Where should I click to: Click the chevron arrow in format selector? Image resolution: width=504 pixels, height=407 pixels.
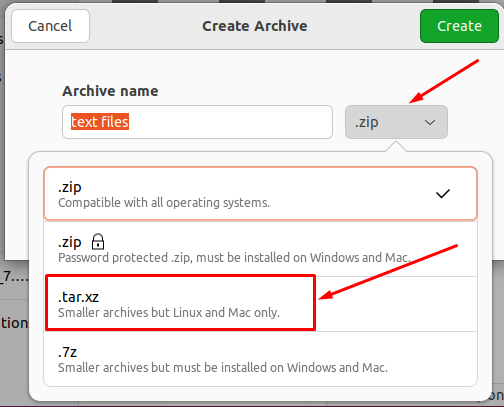point(430,122)
